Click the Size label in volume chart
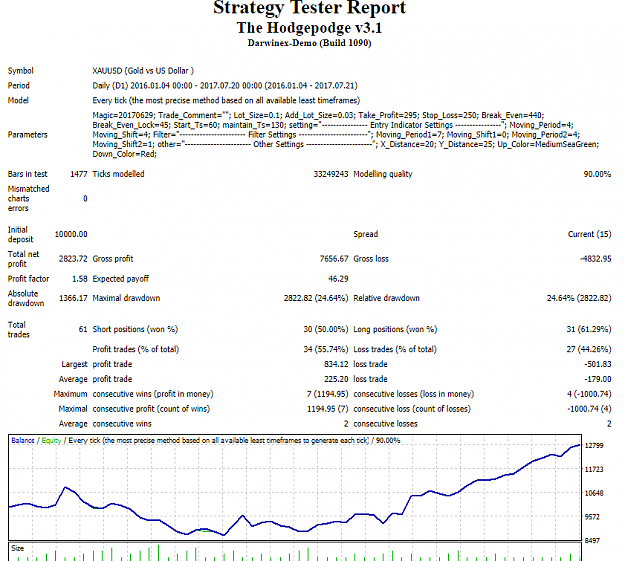The width and height of the screenshot is (625, 561). (18, 548)
